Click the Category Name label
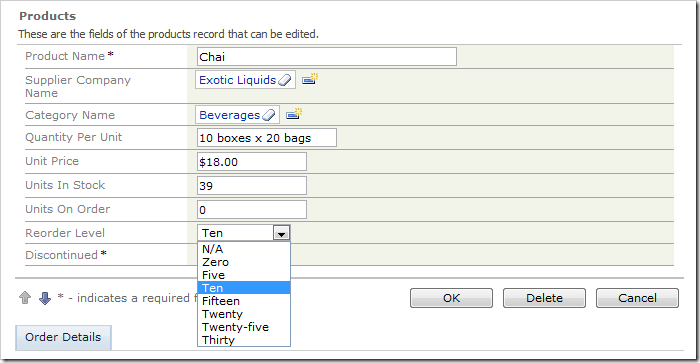The height and width of the screenshot is (363, 700). tap(70, 115)
